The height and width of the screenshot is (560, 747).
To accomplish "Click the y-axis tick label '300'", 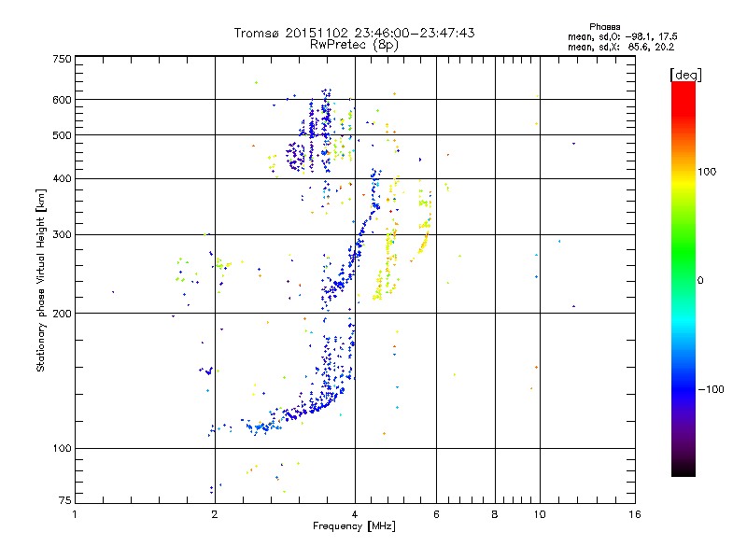I will [62, 235].
